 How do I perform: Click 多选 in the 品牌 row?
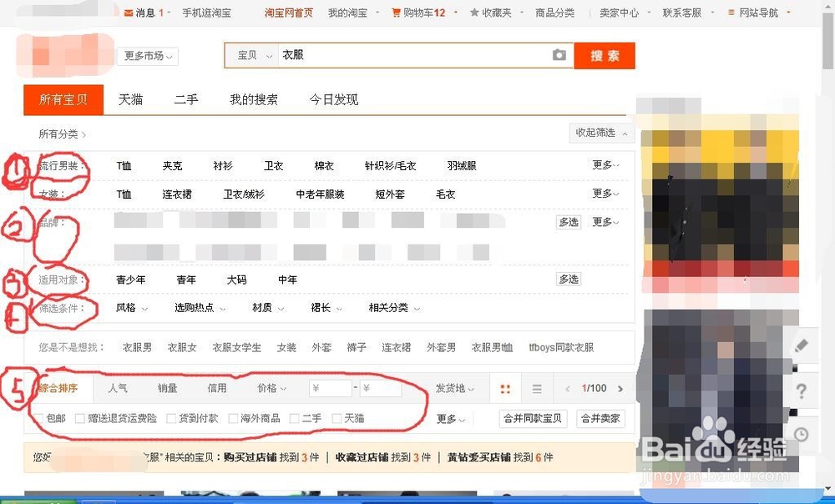569,222
